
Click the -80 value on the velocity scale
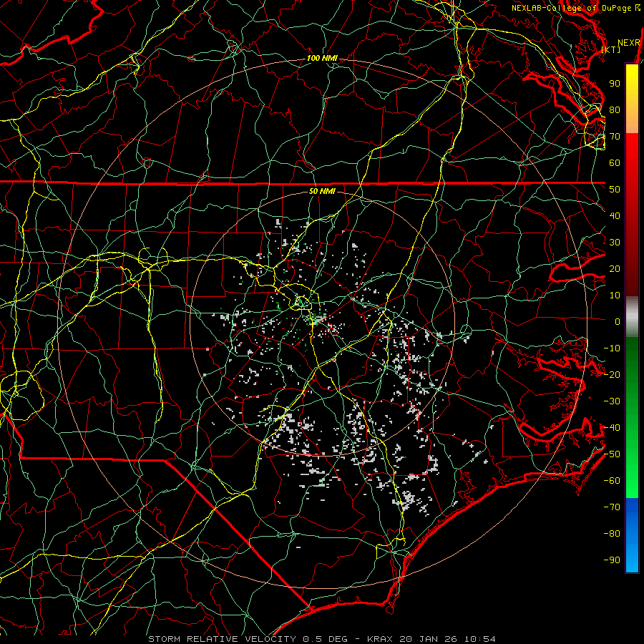click(612, 534)
